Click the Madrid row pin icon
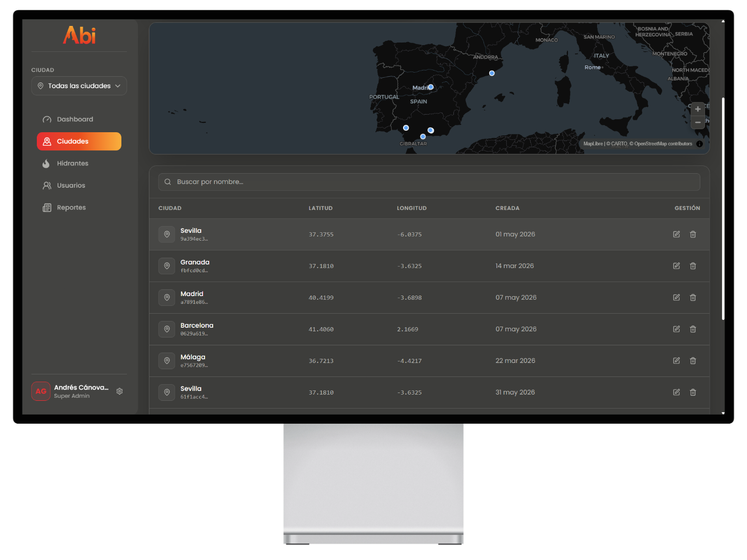This screenshot has width=747, height=560. 167,298
